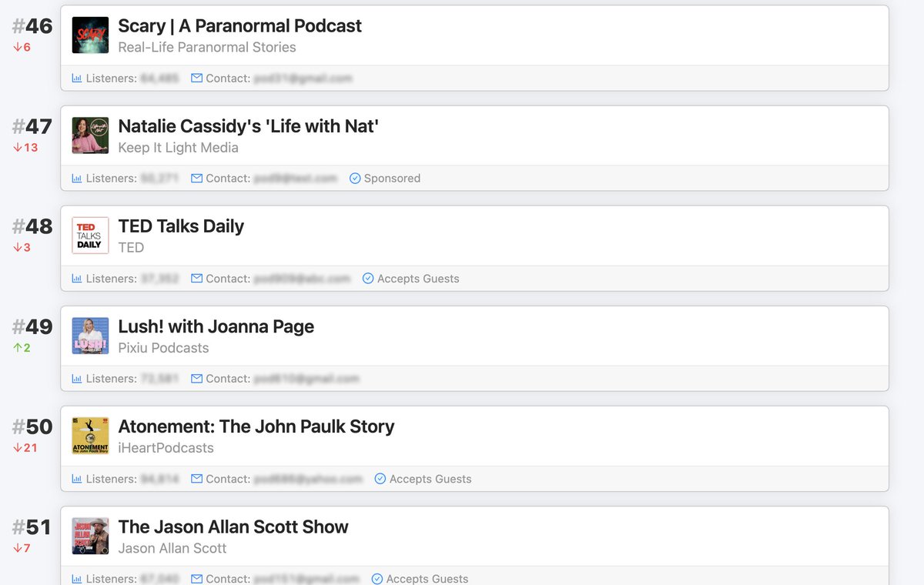Screen dimensions: 924x585
Task: Click the down 6 rank change indicator
Action: point(22,48)
